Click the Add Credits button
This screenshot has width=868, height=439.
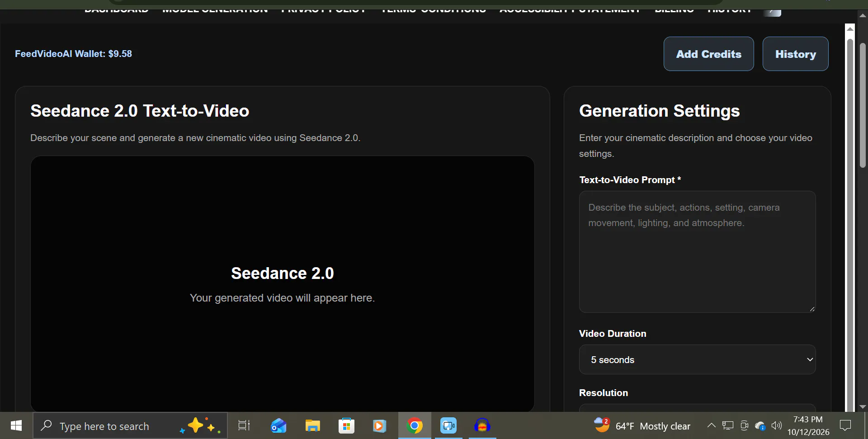(708, 54)
